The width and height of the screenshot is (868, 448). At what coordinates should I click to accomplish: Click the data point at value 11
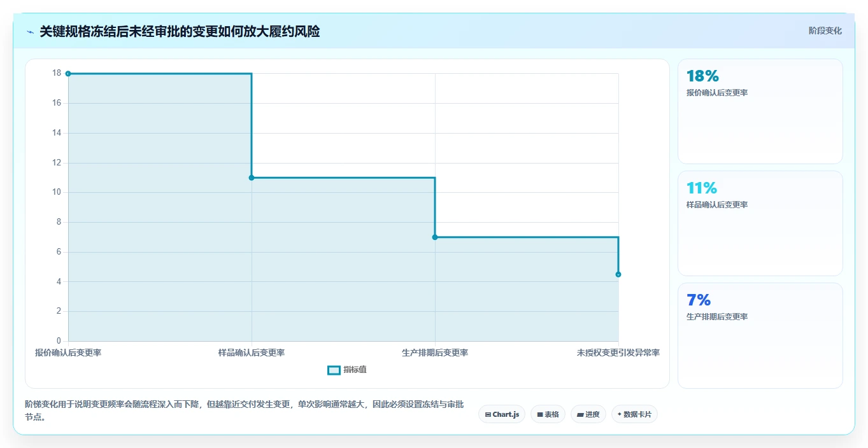click(x=252, y=178)
